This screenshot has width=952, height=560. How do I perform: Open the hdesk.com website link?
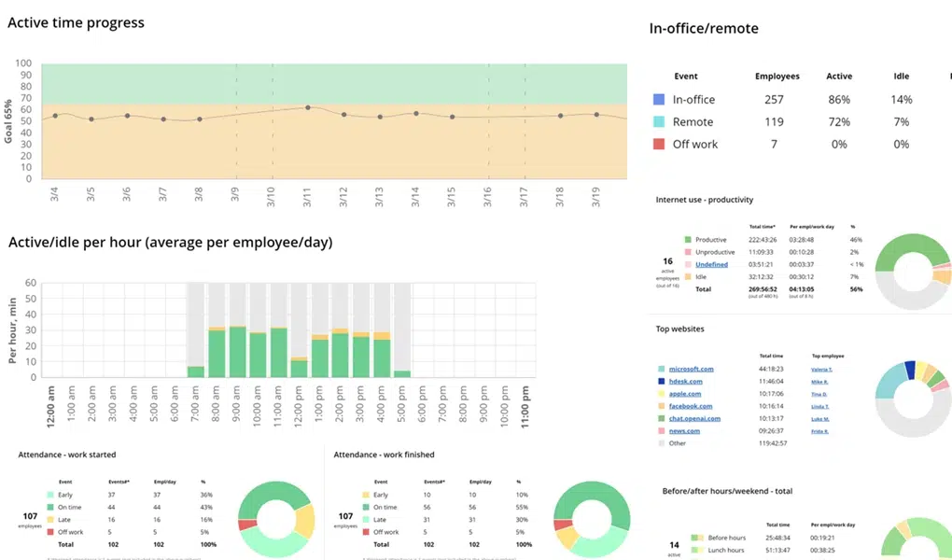(x=685, y=381)
